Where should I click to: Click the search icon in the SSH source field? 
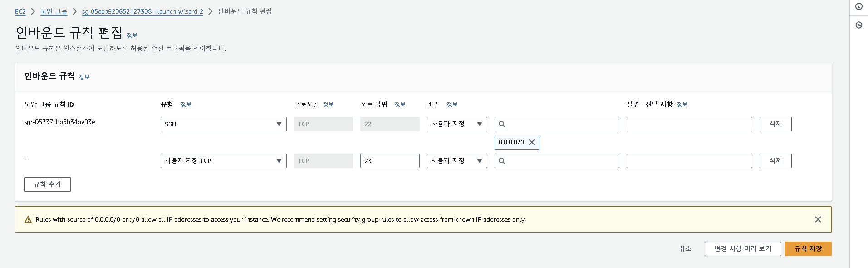pyautogui.click(x=502, y=124)
